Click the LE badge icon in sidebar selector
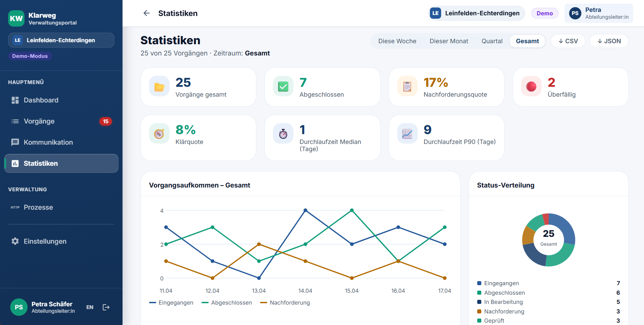Screen dimensions: 644x325 (x=18, y=40)
